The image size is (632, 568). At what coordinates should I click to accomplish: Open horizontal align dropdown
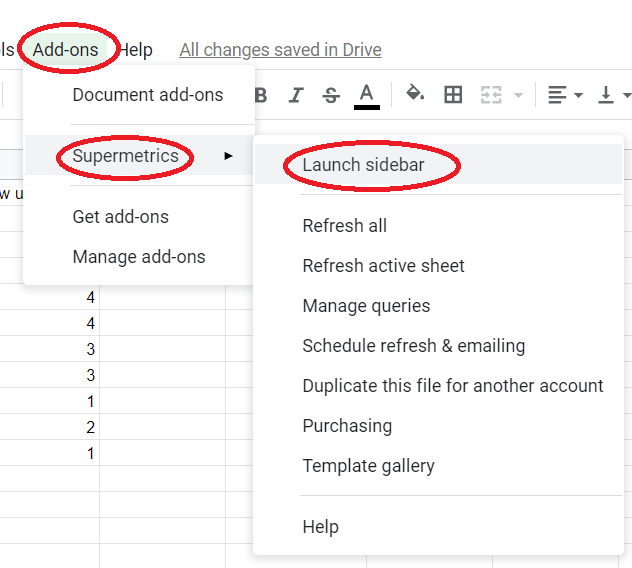565,95
